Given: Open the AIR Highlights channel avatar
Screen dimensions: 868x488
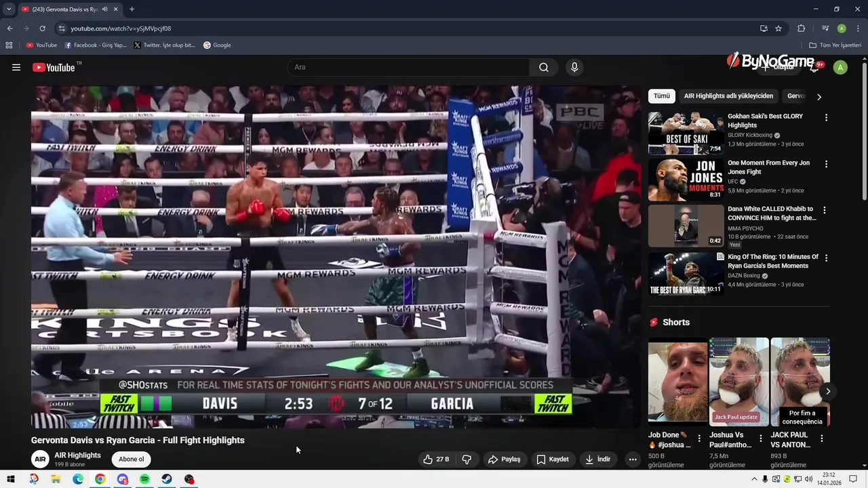Looking at the screenshot, I should point(40,460).
